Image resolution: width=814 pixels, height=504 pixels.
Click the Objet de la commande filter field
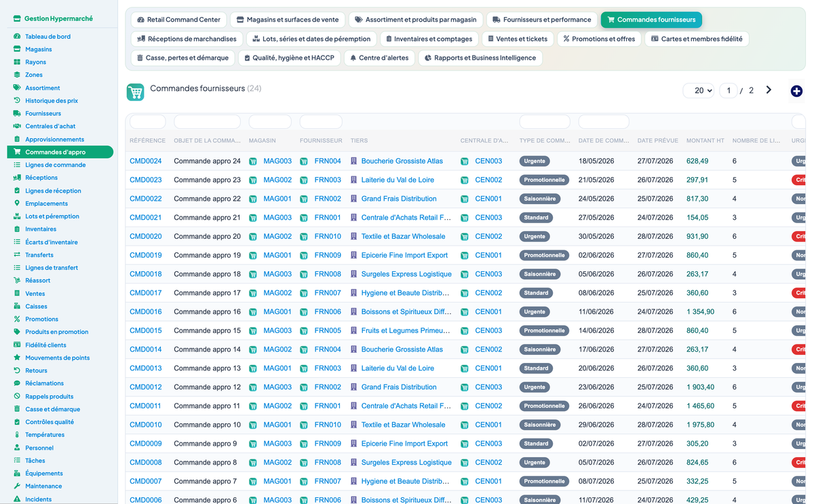tap(207, 122)
